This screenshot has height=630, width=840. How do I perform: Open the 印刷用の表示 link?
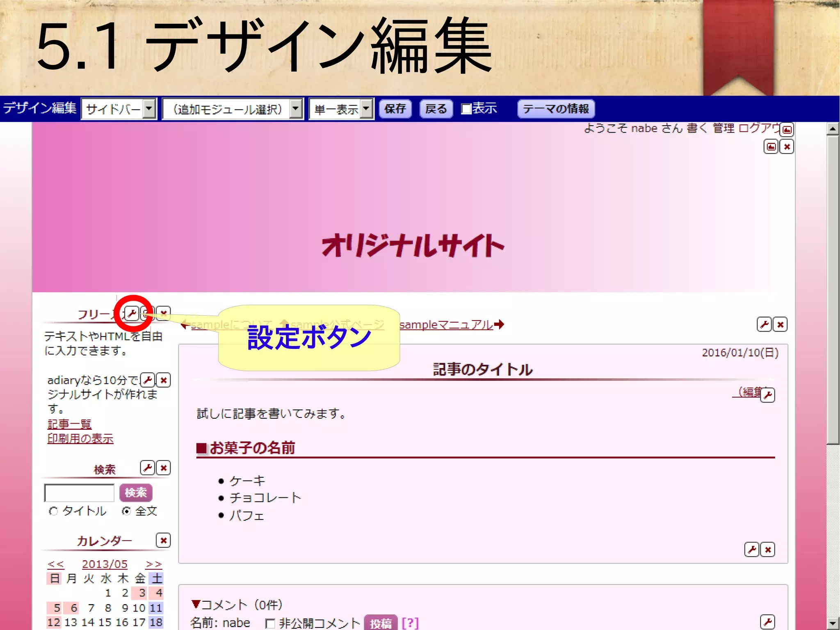click(80, 438)
